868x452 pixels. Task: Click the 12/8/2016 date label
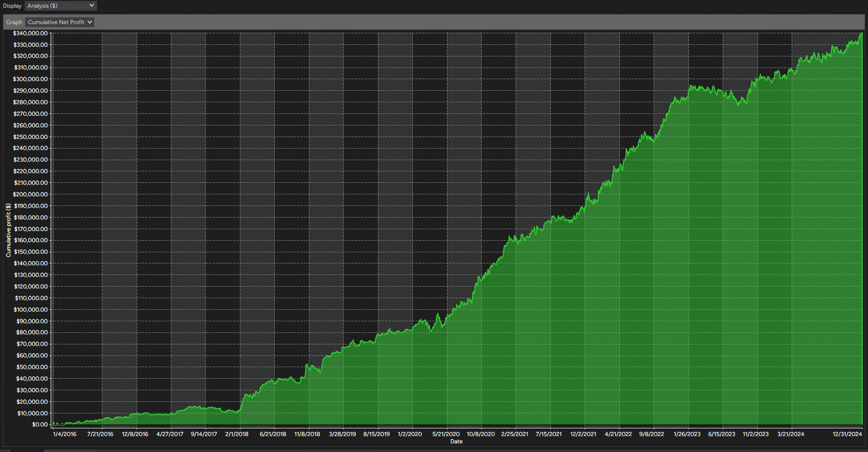pos(135,434)
